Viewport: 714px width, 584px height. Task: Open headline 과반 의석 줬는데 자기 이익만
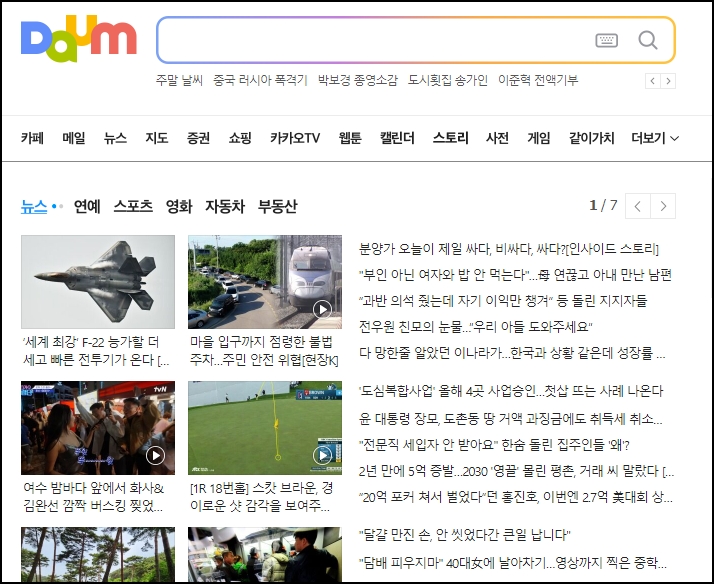click(x=503, y=301)
